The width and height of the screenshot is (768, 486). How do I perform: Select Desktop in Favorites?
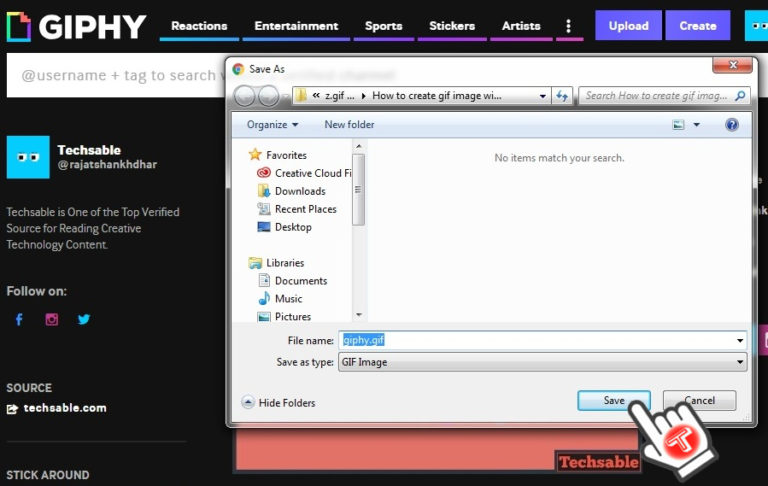pos(285,227)
